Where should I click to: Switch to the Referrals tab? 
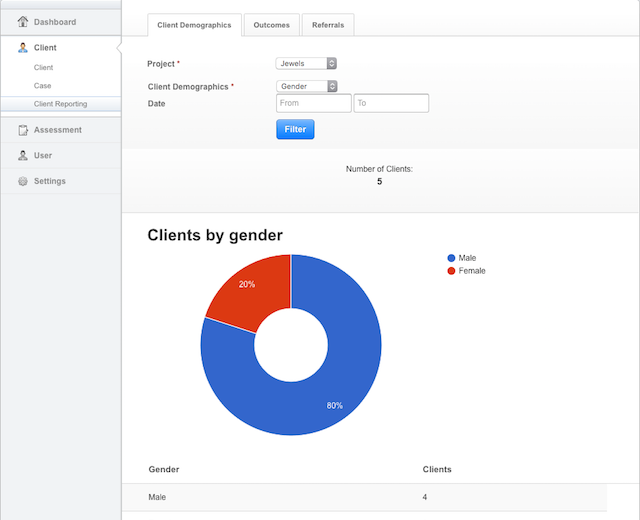pyautogui.click(x=328, y=25)
